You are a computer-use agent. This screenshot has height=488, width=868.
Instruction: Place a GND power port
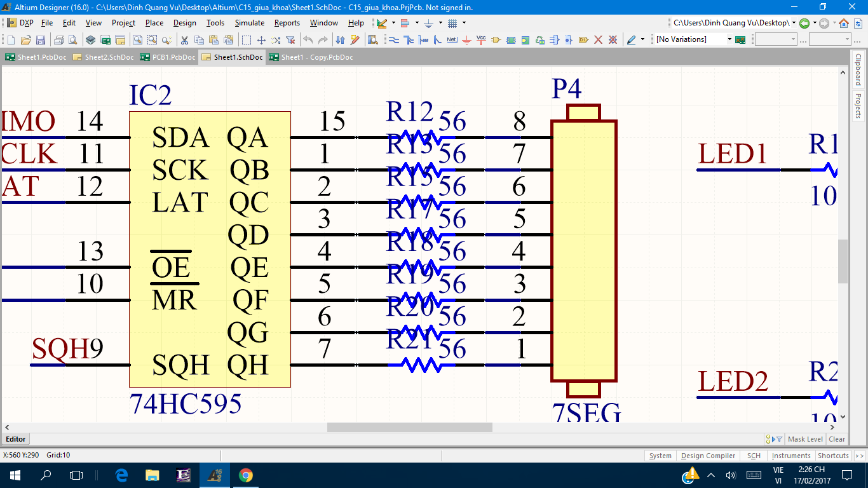click(466, 40)
